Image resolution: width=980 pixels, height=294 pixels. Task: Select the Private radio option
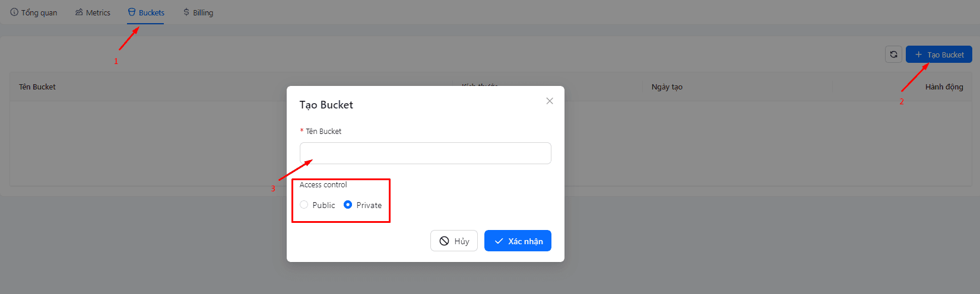pos(348,204)
